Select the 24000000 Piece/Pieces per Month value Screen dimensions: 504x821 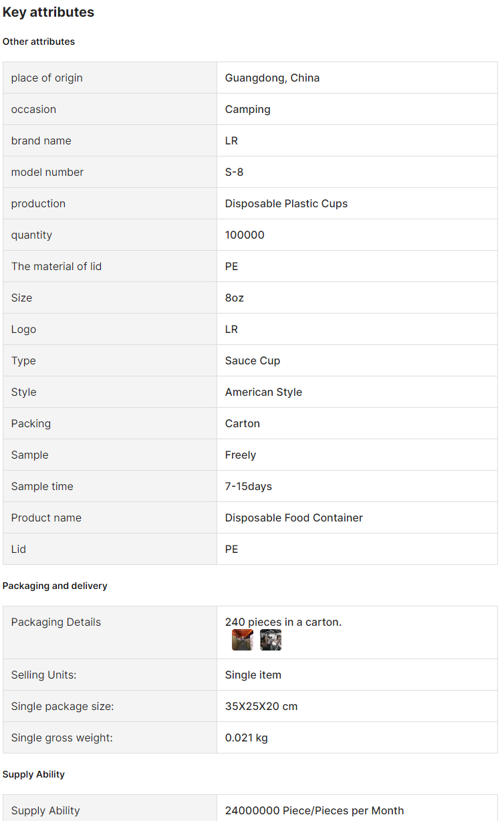314,811
